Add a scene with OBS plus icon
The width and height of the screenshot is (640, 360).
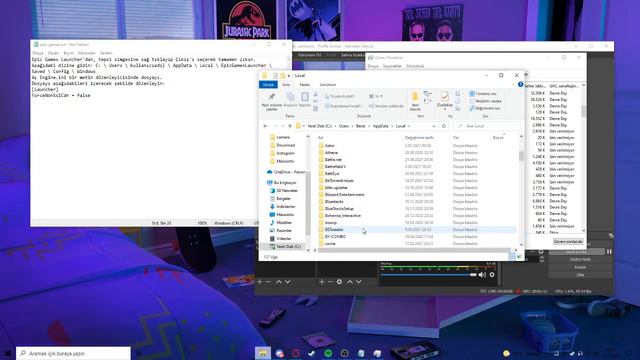260,282
